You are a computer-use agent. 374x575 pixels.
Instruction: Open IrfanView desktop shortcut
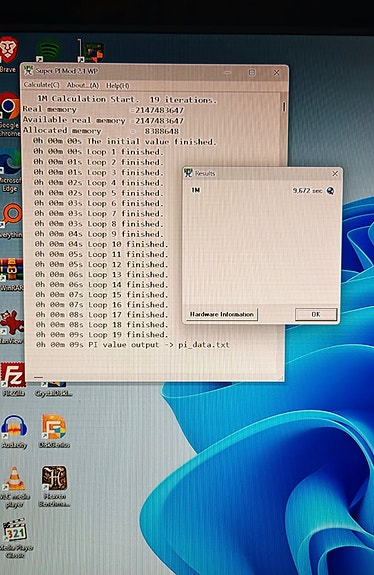tap(12, 327)
